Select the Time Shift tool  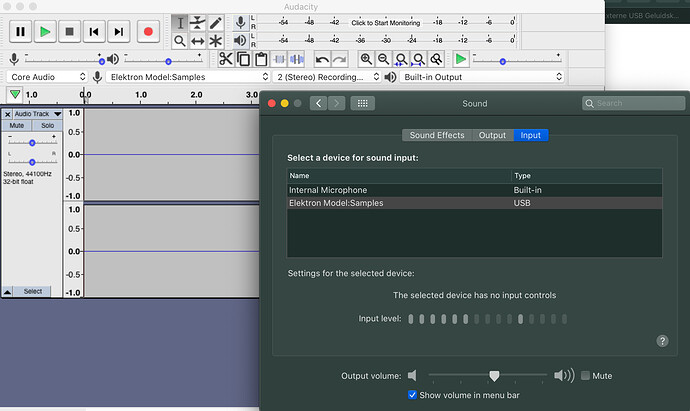pos(198,41)
